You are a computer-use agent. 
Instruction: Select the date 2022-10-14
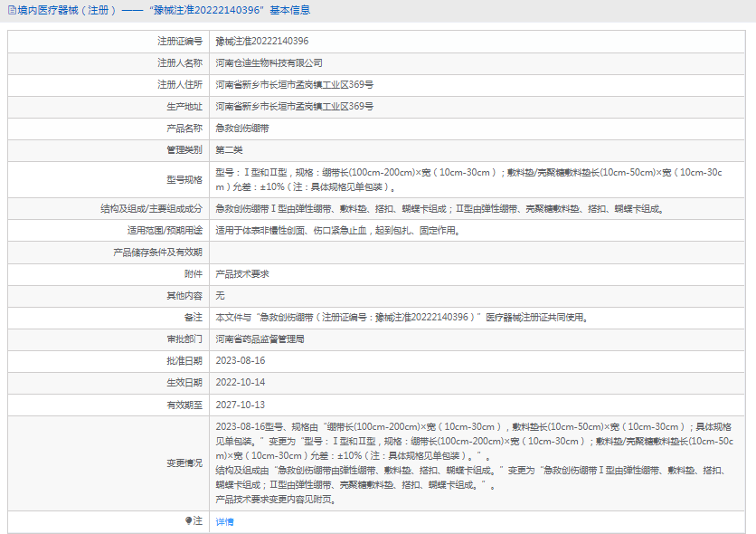(241, 382)
